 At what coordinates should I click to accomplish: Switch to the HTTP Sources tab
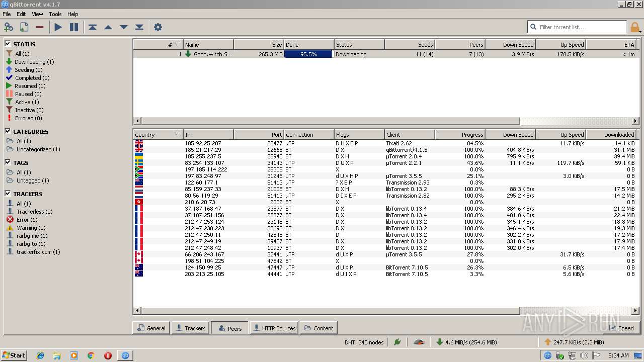point(274,328)
